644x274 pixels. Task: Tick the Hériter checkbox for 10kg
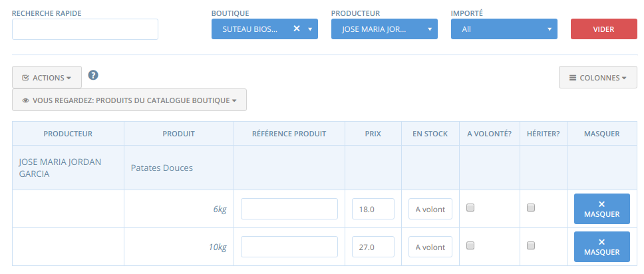(x=531, y=245)
